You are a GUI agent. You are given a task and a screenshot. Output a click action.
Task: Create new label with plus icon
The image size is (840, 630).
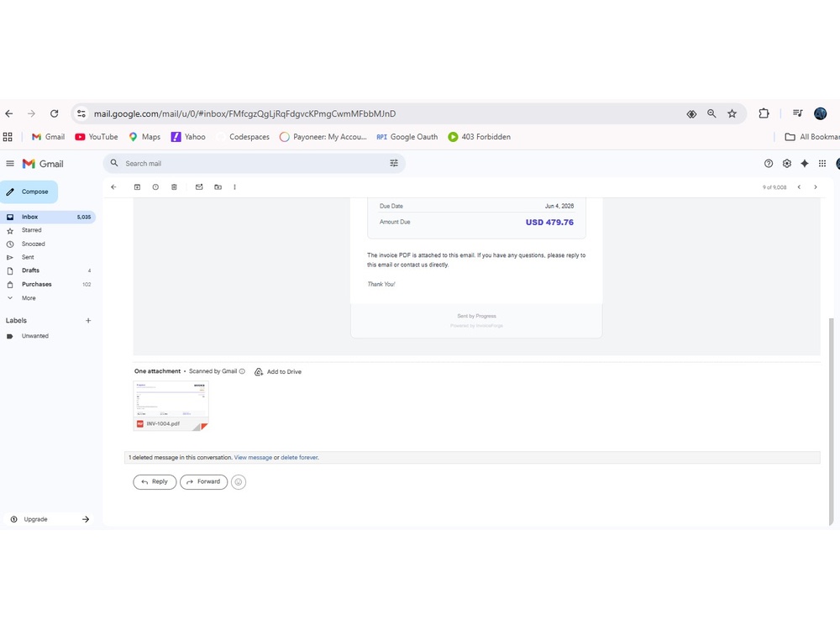coord(88,320)
